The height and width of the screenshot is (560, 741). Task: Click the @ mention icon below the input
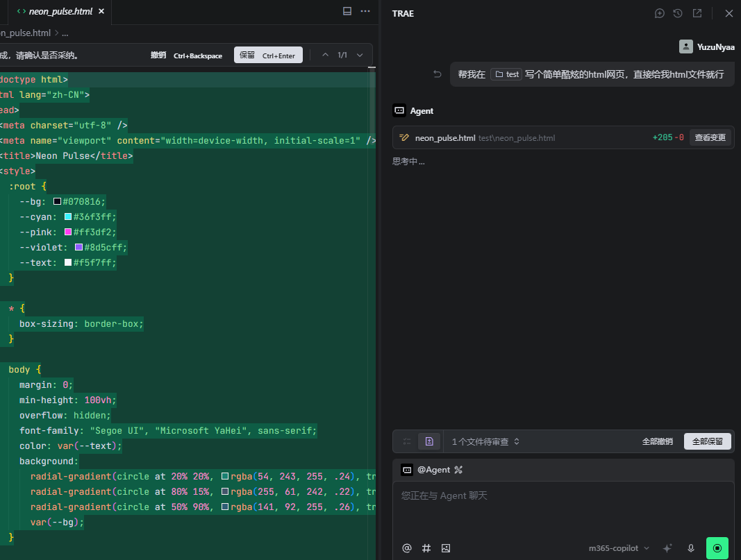point(407,548)
